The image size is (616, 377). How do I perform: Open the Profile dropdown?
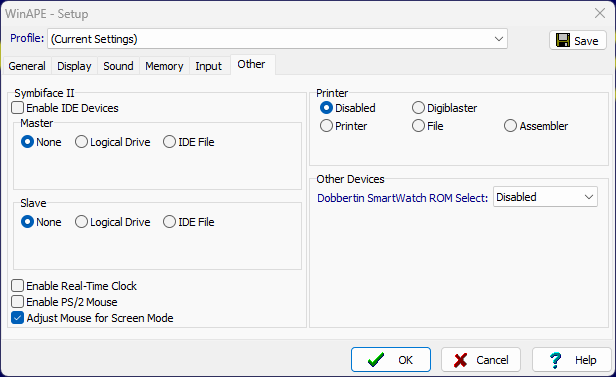pos(277,39)
